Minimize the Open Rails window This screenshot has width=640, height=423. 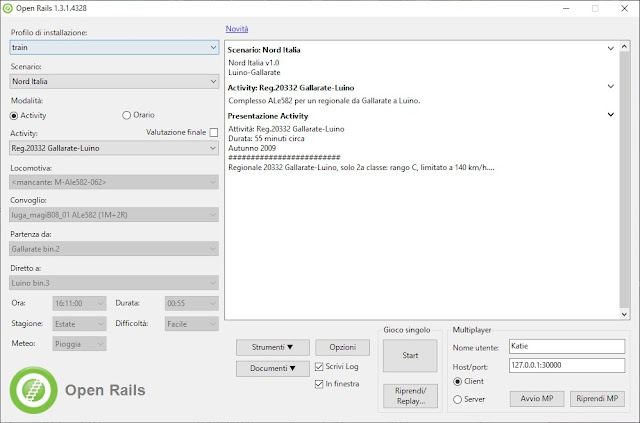[566, 8]
